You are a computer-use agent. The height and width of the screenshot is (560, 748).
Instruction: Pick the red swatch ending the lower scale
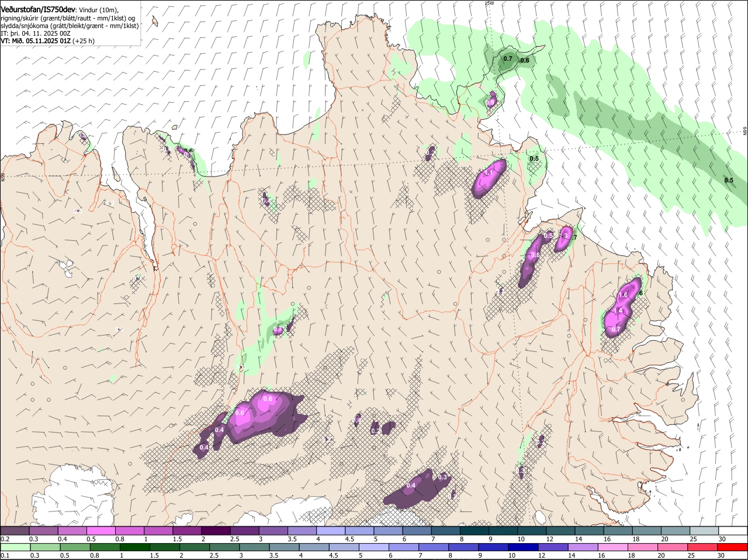(733, 548)
